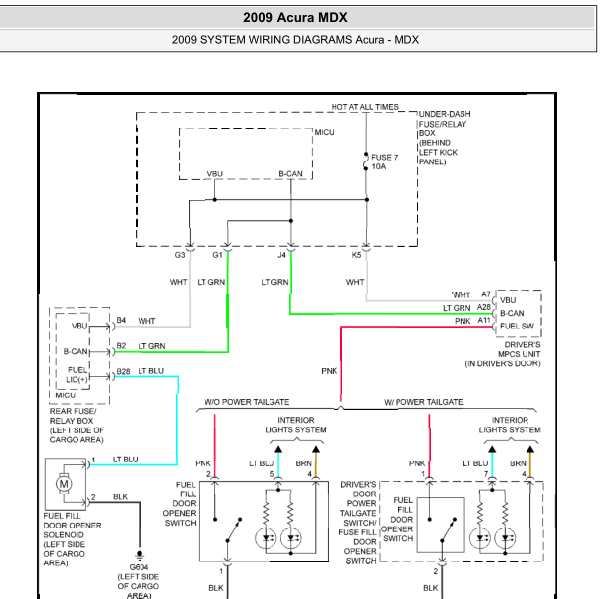The height and width of the screenshot is (599, 600).
Task: Click pin label "B4" on rear fuse box
Action: [121, 320]
